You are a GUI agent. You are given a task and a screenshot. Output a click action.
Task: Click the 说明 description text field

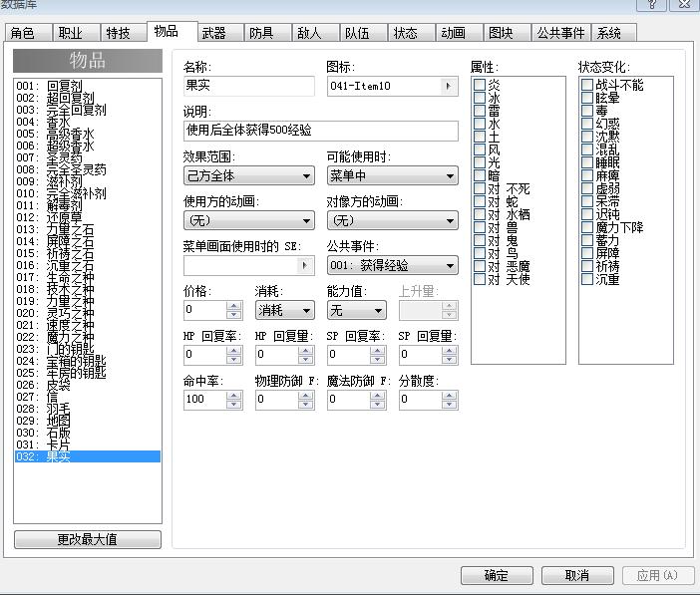321,131
